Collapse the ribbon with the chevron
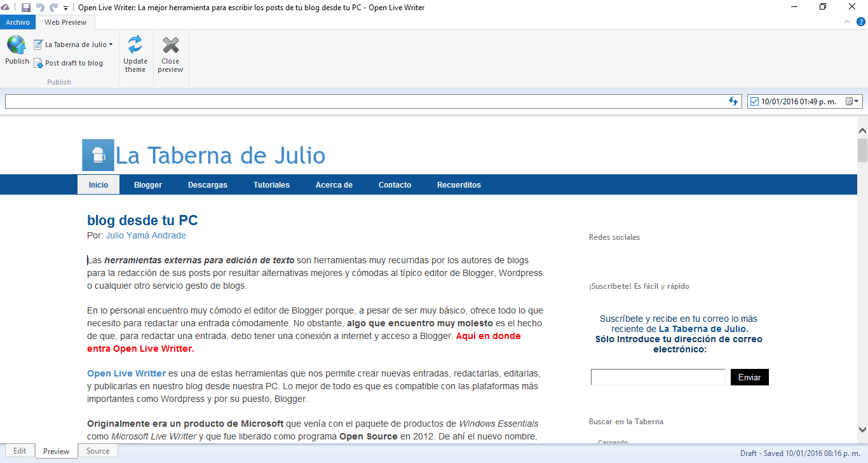Screen dimensions: 868x463 [846, 21]
